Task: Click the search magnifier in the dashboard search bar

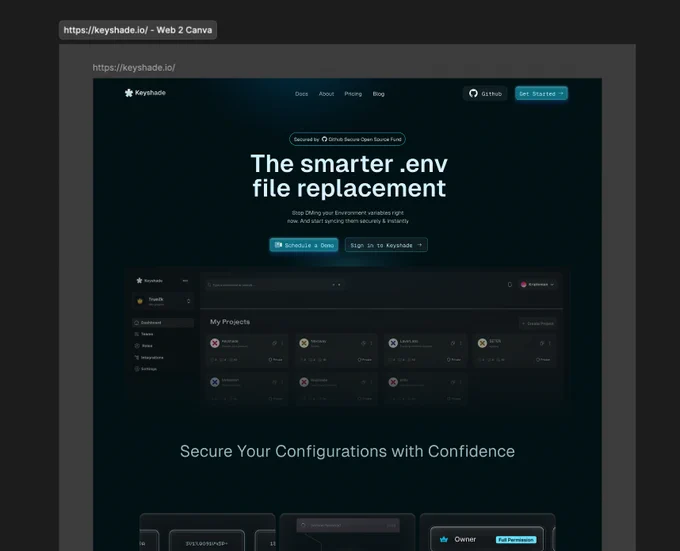Action: [x=209, y=285]
